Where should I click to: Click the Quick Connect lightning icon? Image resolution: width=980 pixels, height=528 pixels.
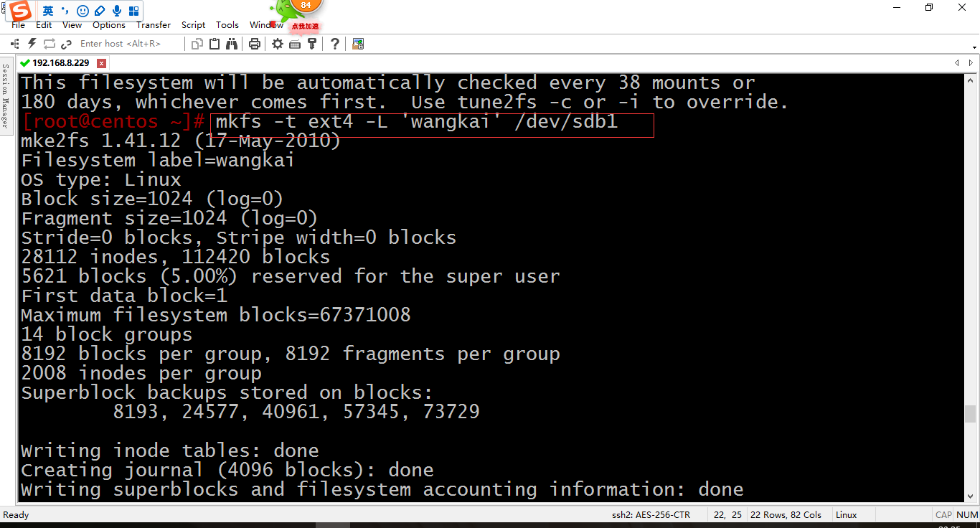pos(32,44)
